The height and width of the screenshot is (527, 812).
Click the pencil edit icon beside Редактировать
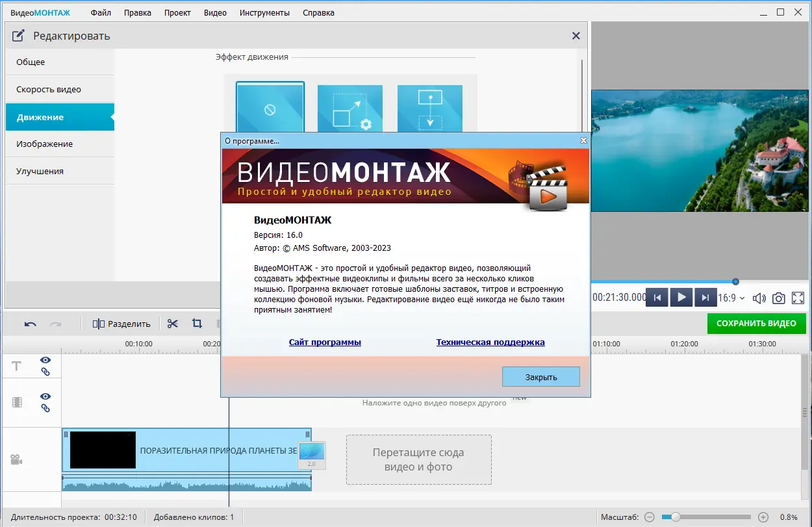coord(19,36)
